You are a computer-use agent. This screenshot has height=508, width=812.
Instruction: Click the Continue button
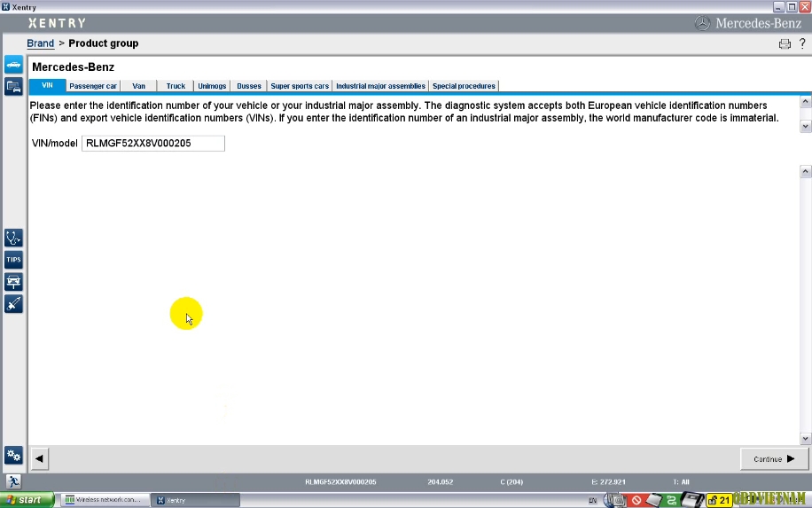click(774, 459)
